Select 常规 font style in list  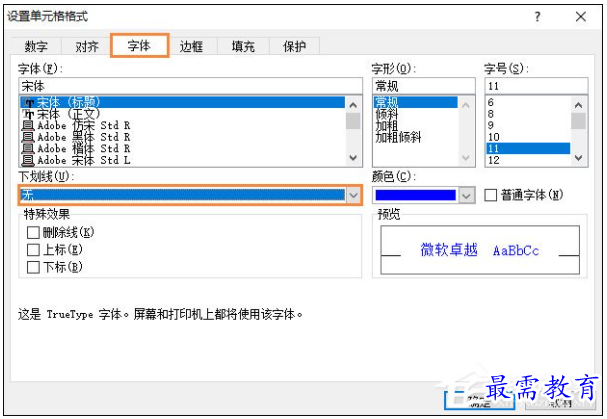click(x=416, y=102)
